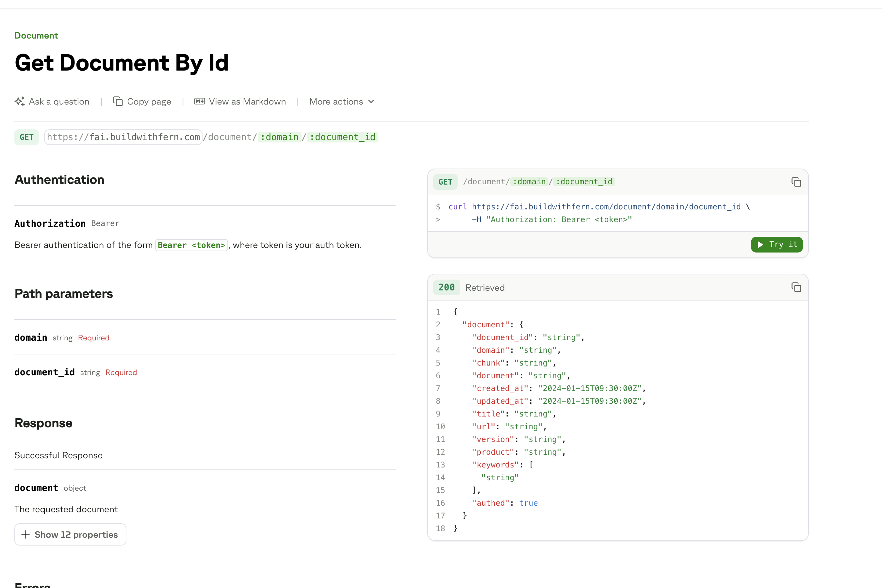This screenshot has height=588, width=882.
Task: Click the Ask a question link
Action: point(58,101)
